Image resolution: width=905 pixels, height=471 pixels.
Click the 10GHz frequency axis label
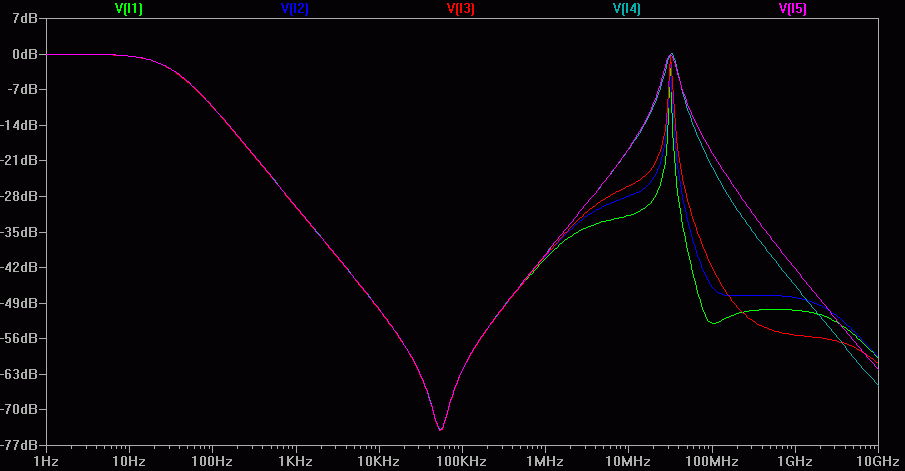click(877, 461)
